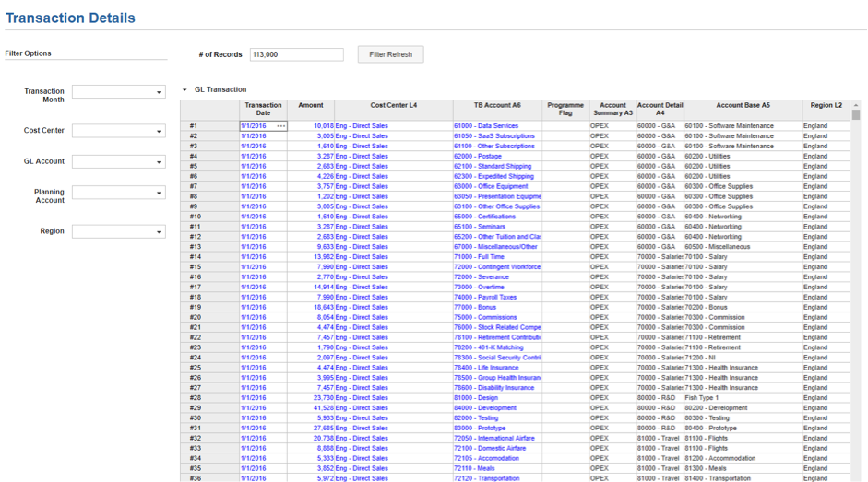Open the GL Account filter dropdown
The width and height of the screenshot is (868, 482).
[x=118, y=161]
